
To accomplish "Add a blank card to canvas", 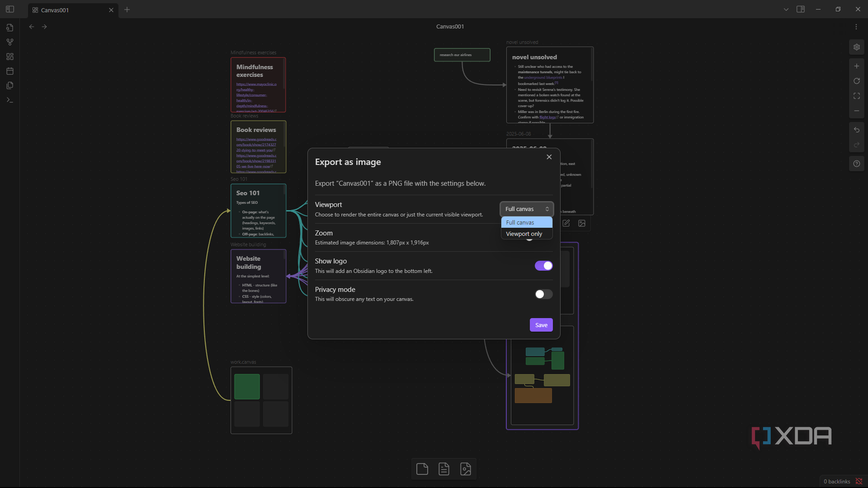I will [x=422, y=469].
